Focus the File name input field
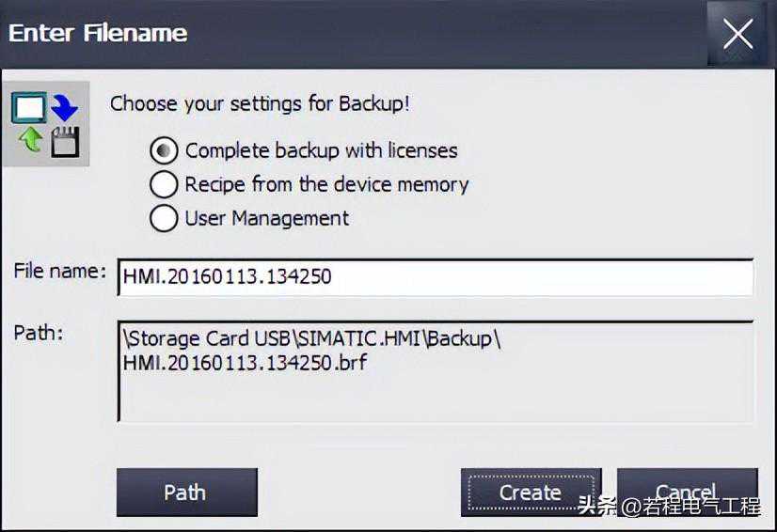This screenshot has width=777, height=532. coord(435,277)
